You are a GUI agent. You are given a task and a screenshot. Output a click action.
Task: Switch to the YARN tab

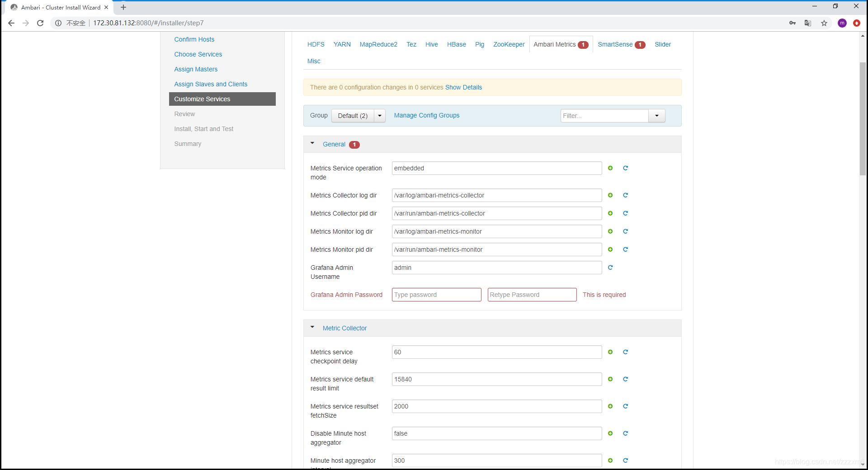[x=342, y=44]
